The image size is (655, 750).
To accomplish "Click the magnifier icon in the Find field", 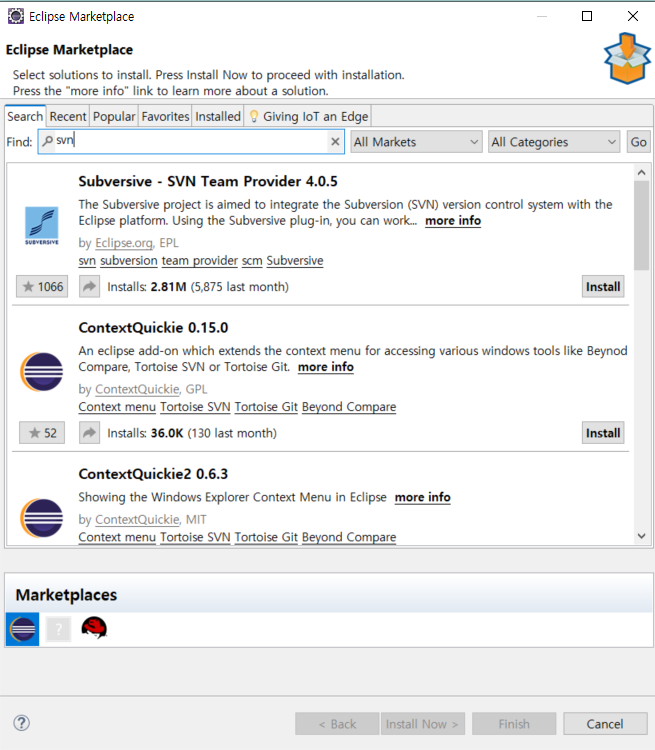I will click(47, 141).
